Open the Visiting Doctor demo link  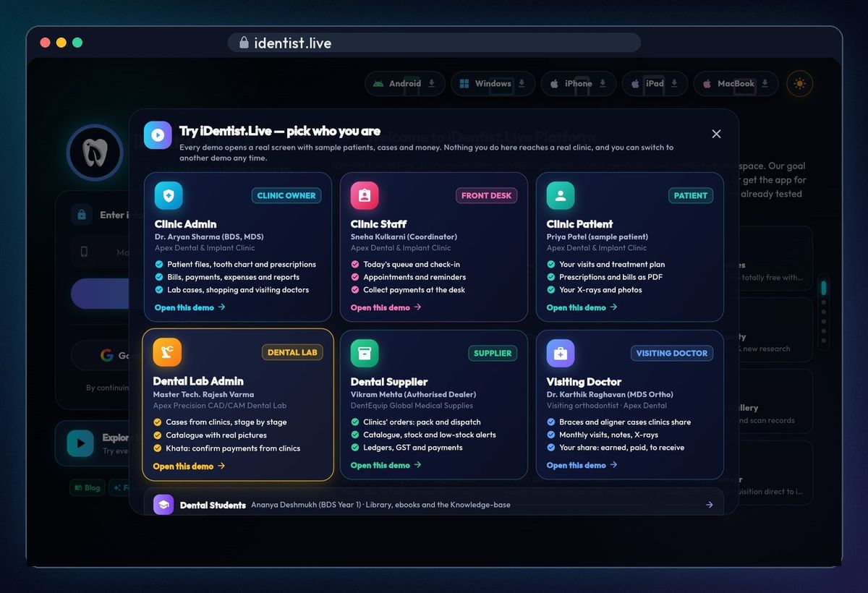[582, 465]
